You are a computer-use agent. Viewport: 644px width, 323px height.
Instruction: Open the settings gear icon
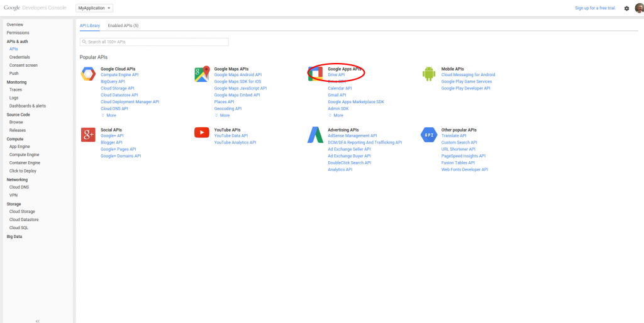626,8
